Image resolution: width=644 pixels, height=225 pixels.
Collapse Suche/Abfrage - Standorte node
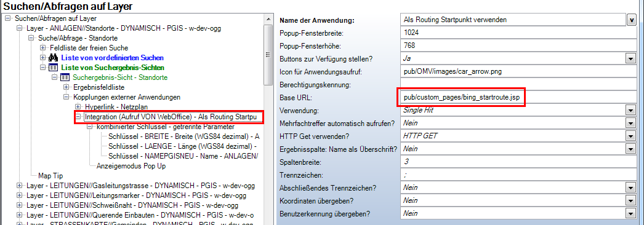click(x=31, y=38)
